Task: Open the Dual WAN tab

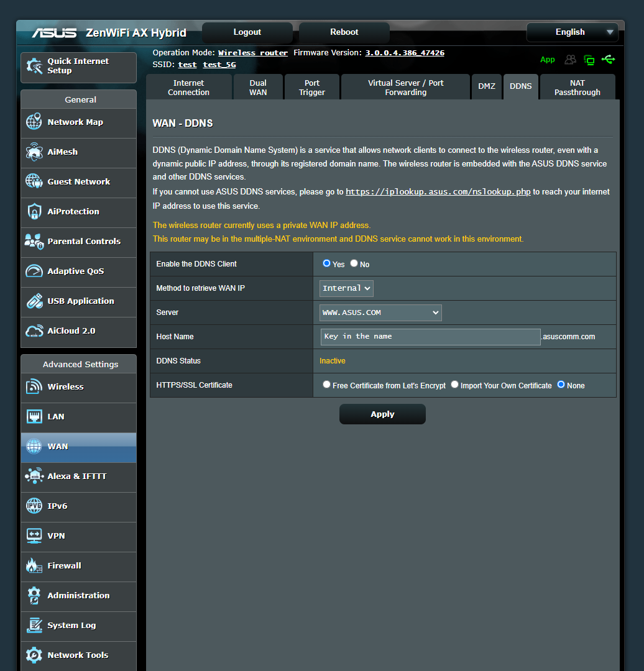Action: pyautogui.click(x=258, y=86)
